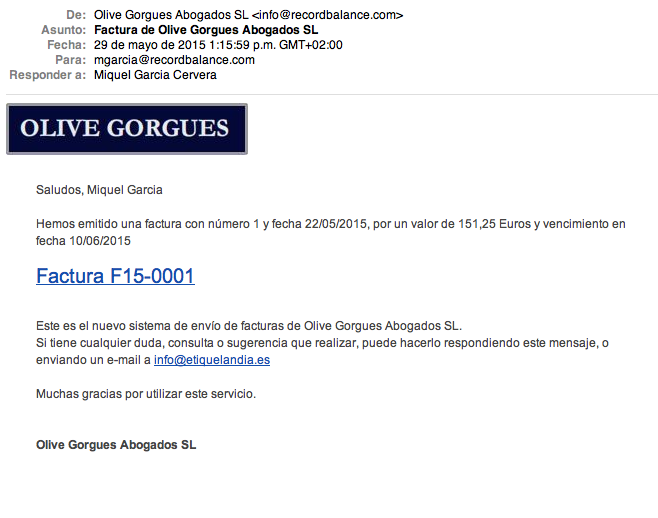This screenshot has height=518, width=658.
Task: Click the Olive Gorgues logo banner
Action: click(x=127, y=129)
